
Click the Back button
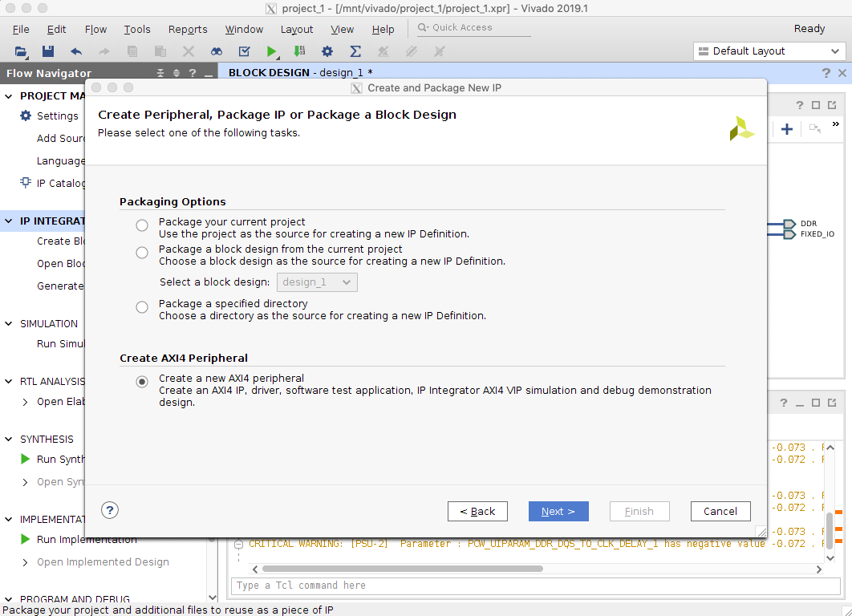point(477,511)
